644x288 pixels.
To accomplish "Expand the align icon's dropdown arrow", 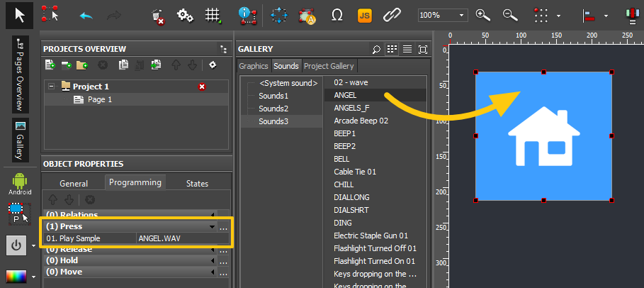I will pos(606,16).
